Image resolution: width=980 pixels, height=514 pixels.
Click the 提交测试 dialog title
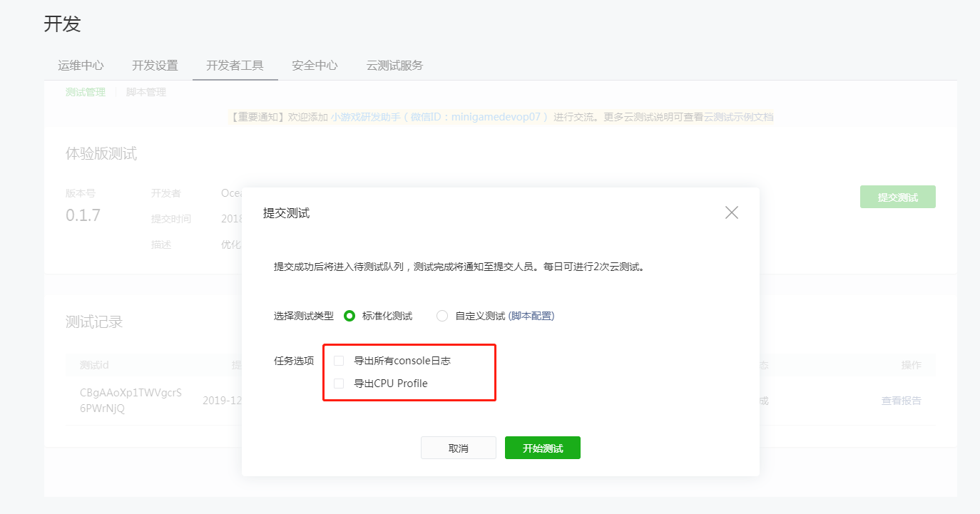tap(286, 213)
